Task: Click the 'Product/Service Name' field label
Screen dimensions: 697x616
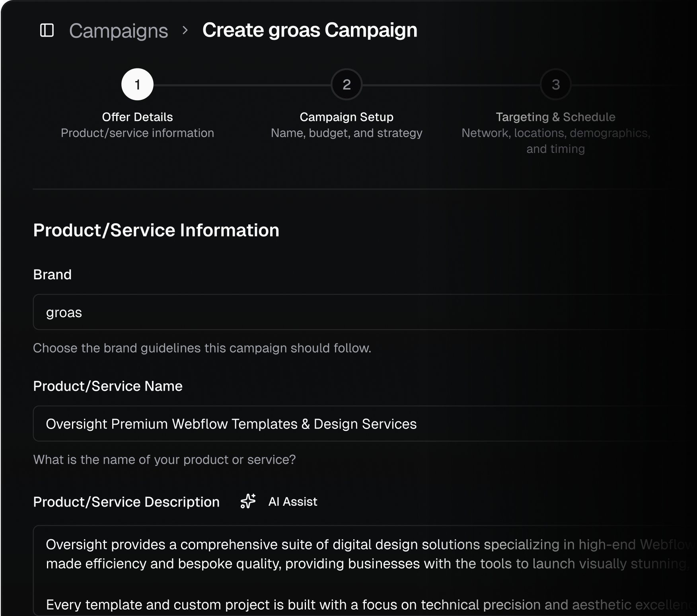Action: [108, 386]
